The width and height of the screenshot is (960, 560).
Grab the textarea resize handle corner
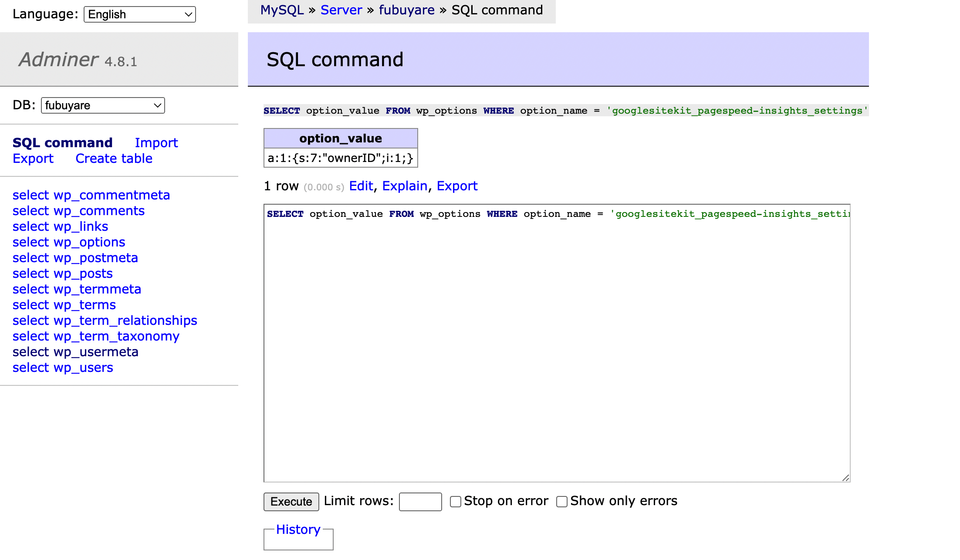coord(845,478)
